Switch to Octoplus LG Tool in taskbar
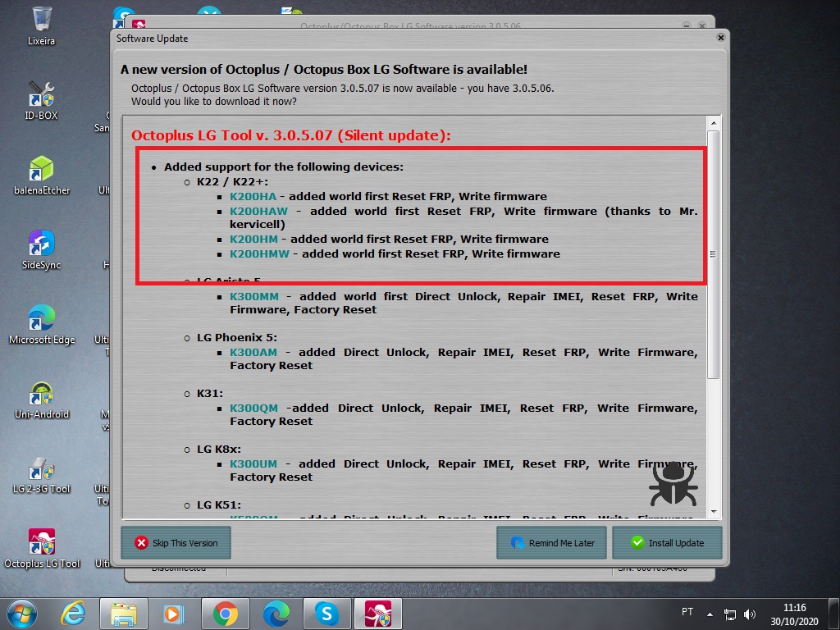 [x=377, y=614]
